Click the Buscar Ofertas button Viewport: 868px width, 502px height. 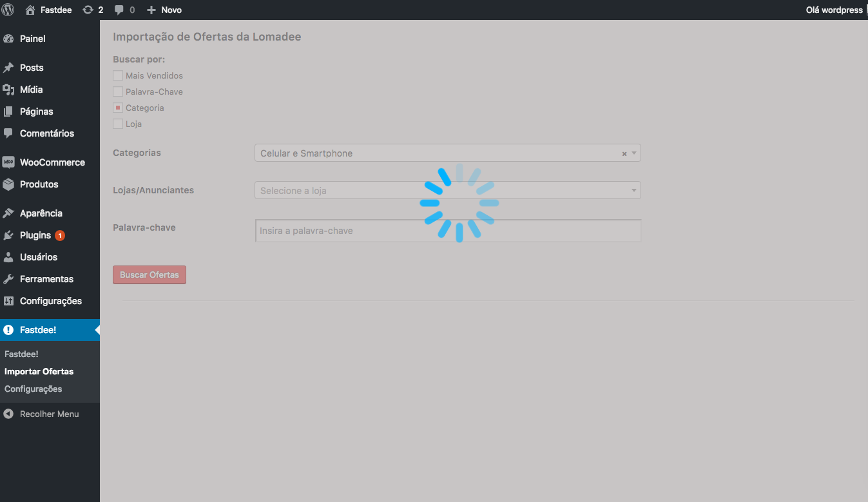[x=149, y=275]
